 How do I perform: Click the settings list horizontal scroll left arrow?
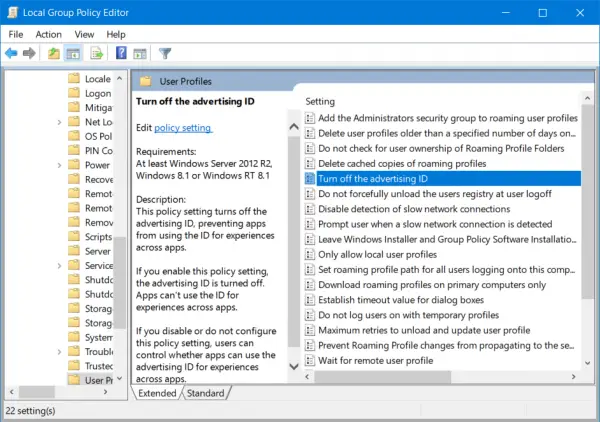[307, 376]
